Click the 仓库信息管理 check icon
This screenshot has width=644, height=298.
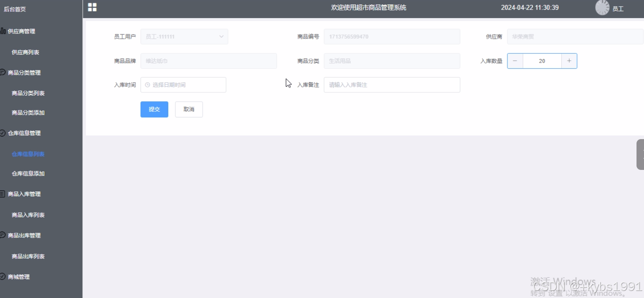click(3, 132)
